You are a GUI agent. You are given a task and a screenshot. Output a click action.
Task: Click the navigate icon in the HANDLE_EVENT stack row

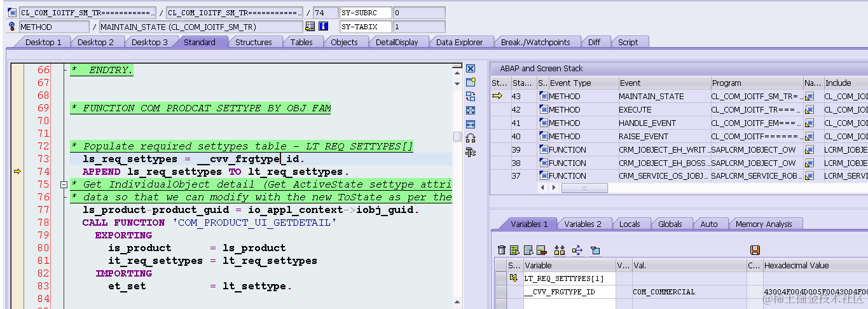click(809, 123)
